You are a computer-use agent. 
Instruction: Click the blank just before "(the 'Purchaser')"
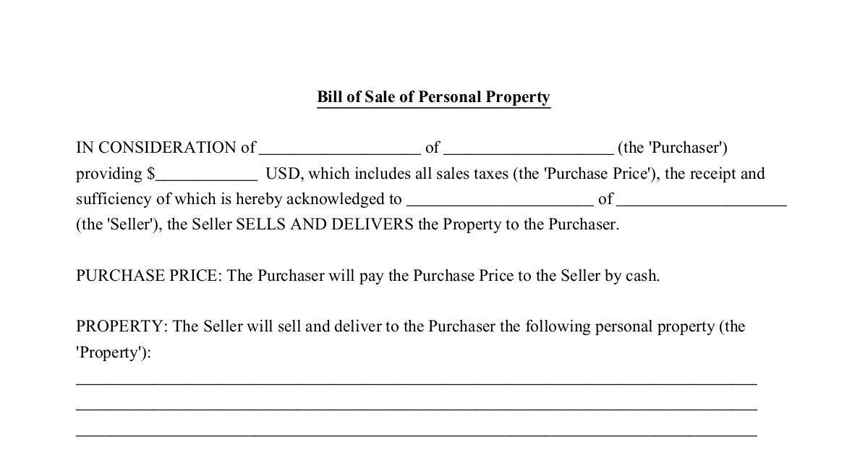point(528,149)
